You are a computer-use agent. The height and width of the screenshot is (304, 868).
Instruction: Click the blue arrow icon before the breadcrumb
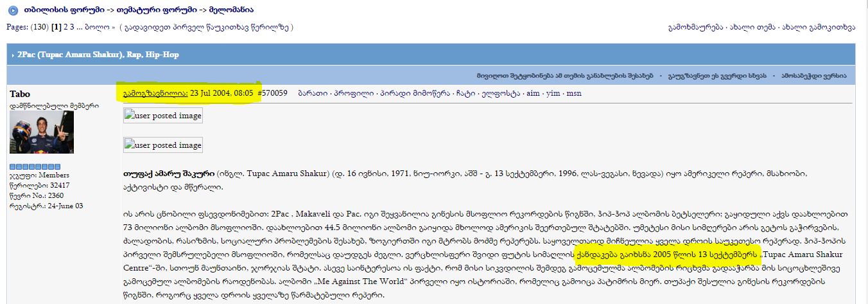coord(13,10)
